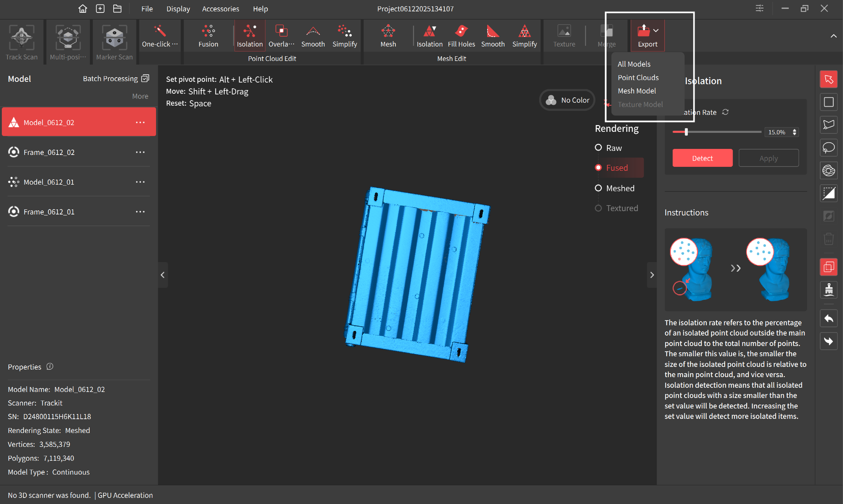The image size is (843, 504).
Task: Toggle select-through layers icon
Action: pos(828,267)
